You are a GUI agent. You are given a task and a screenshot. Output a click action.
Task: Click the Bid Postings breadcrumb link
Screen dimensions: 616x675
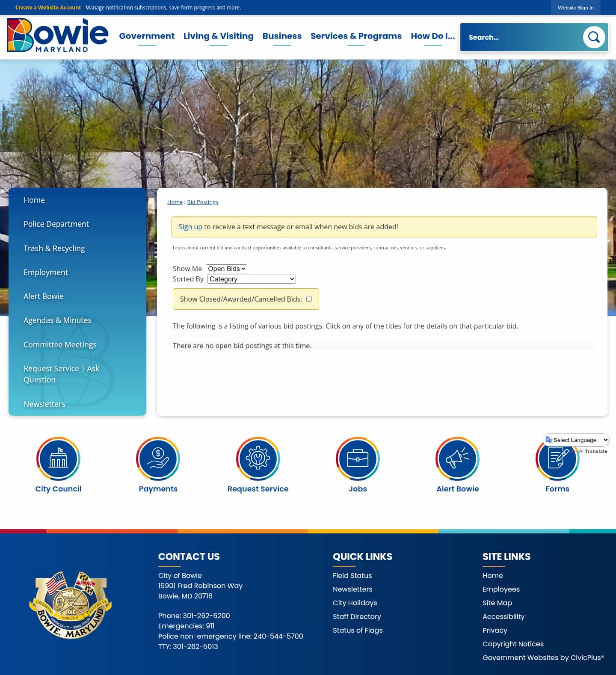point(202,202)
